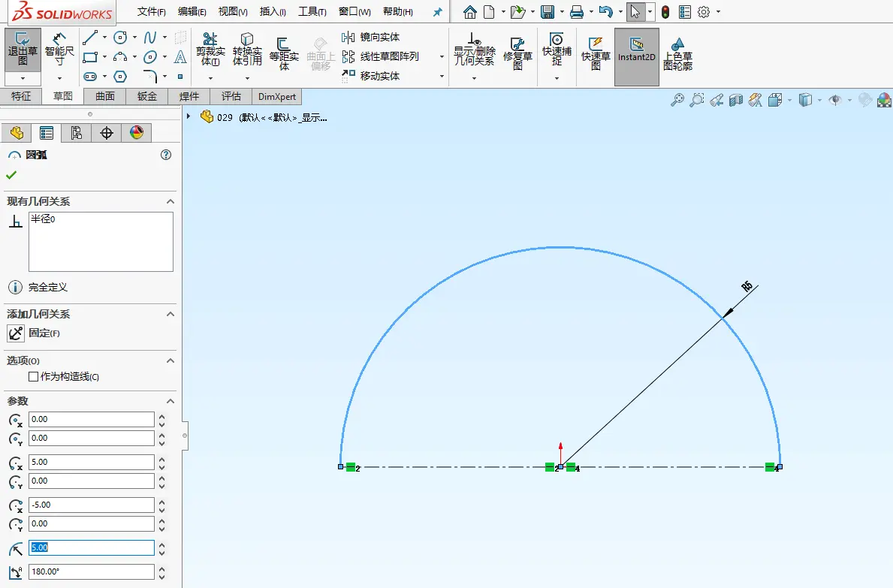This screenshot has height=588, width=893.
Task: Open the 帮助 menu
Action: (398, 11)
